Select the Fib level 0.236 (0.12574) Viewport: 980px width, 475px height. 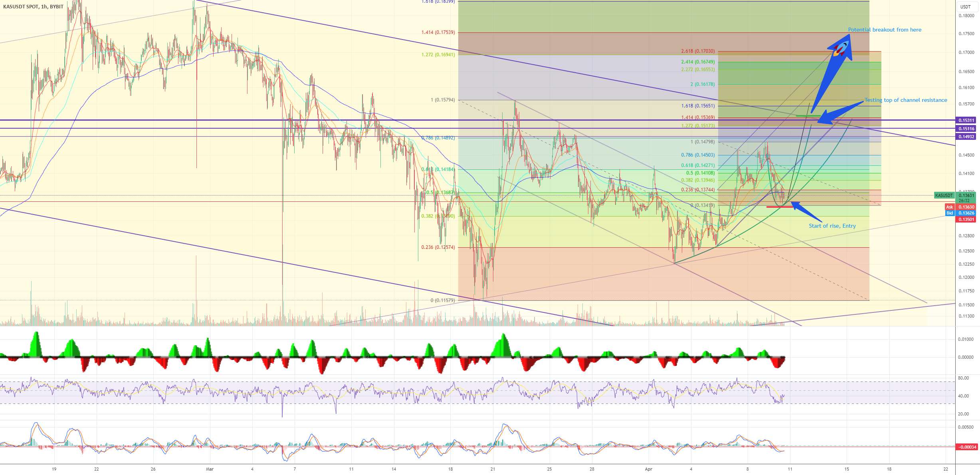(x=438, y=247)
